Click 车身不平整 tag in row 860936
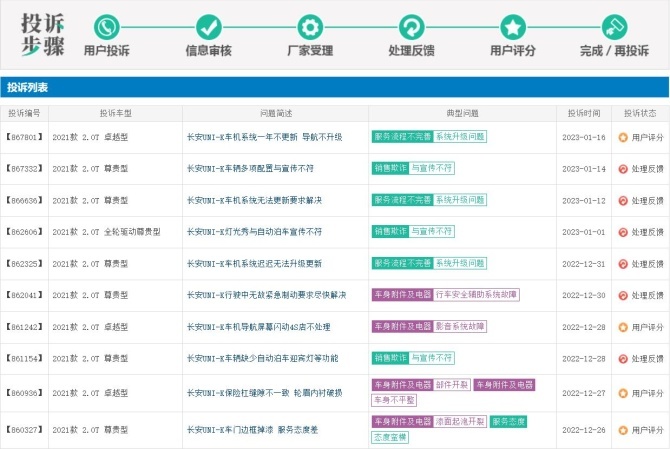This screenshot has height=449, width=670. click(394, 400)
